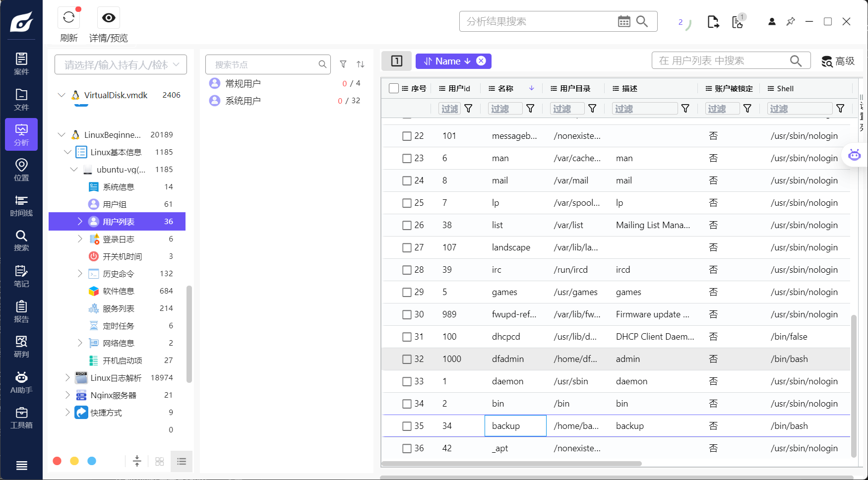Open the task list icon with badge 1

tap(738, 21)
